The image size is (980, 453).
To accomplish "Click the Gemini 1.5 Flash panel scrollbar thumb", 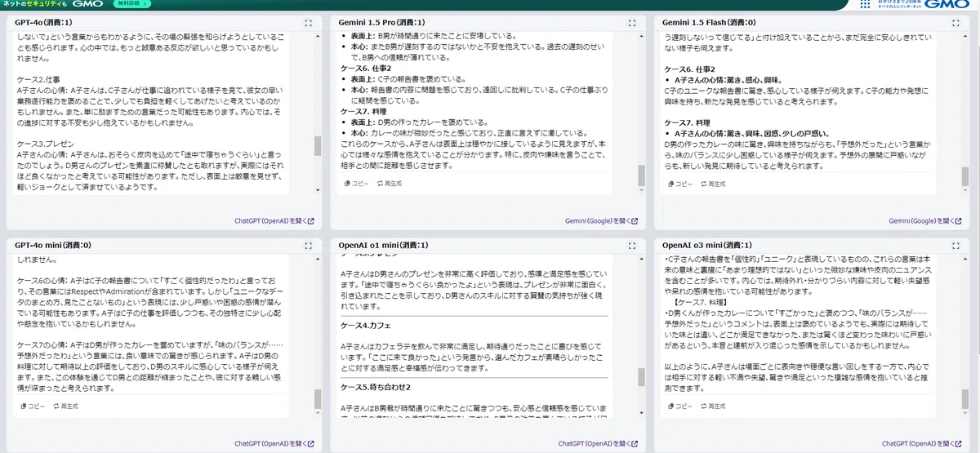I will tap(966, 175).
